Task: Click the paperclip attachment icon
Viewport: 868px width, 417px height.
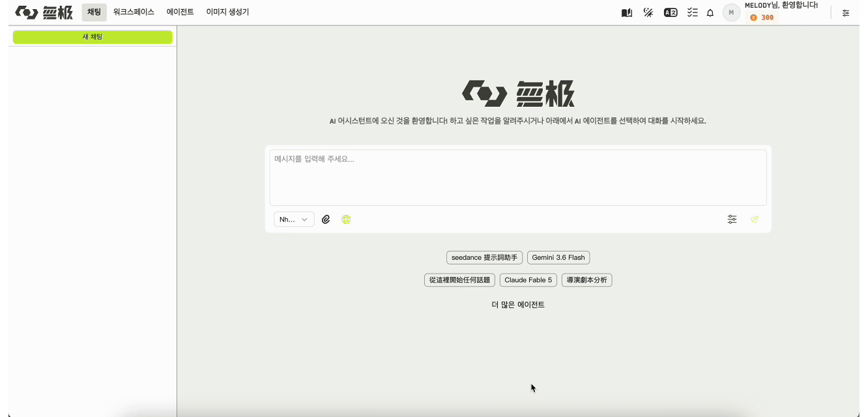Action: pos(326,220)
